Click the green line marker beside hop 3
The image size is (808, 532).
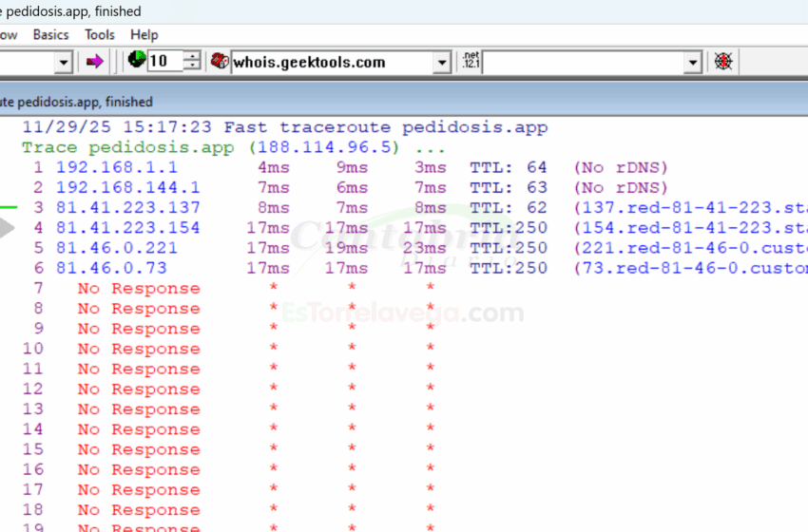[8, 206]
